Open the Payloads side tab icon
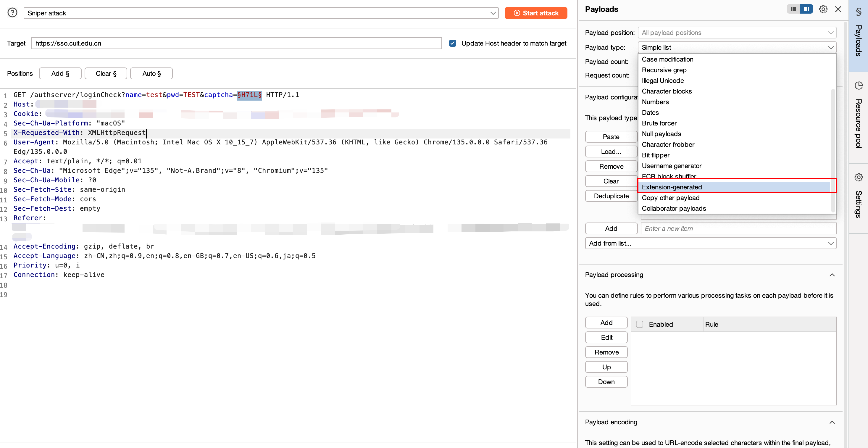868x448 pixels. pos(858,12)
